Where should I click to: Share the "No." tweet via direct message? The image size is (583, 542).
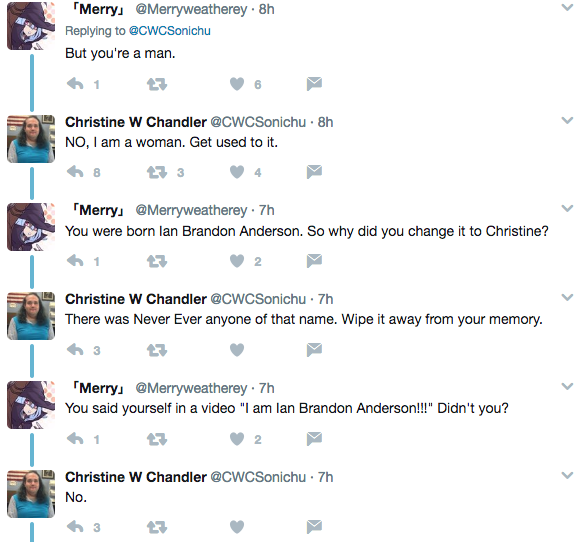pyautogui.click(x=314, y=527)
